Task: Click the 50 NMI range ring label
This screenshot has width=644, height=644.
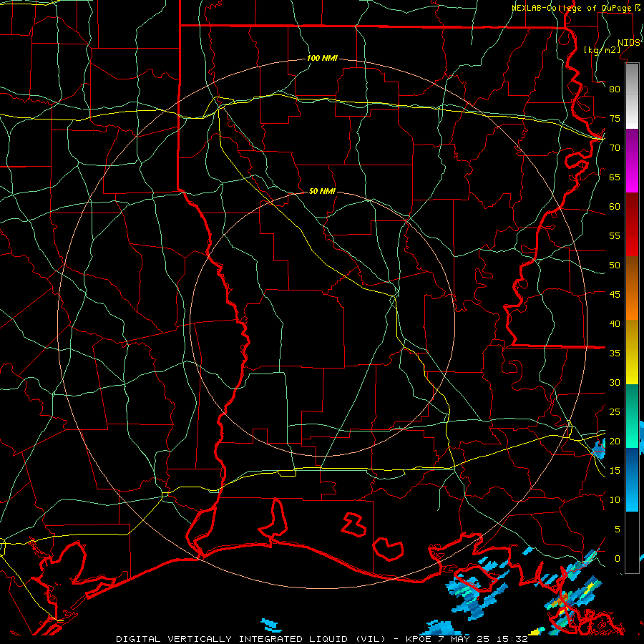Action: (x=322, y=191)
